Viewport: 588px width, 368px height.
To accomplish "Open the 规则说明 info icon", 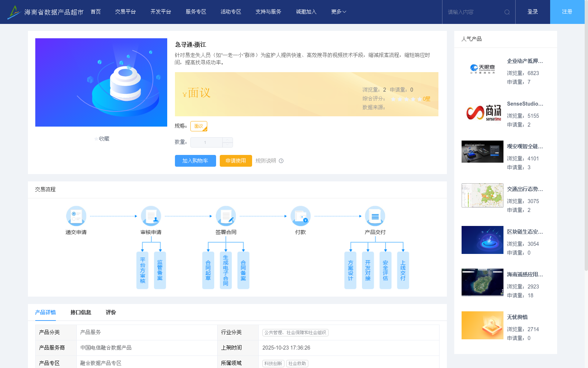I will pos(281,161).
